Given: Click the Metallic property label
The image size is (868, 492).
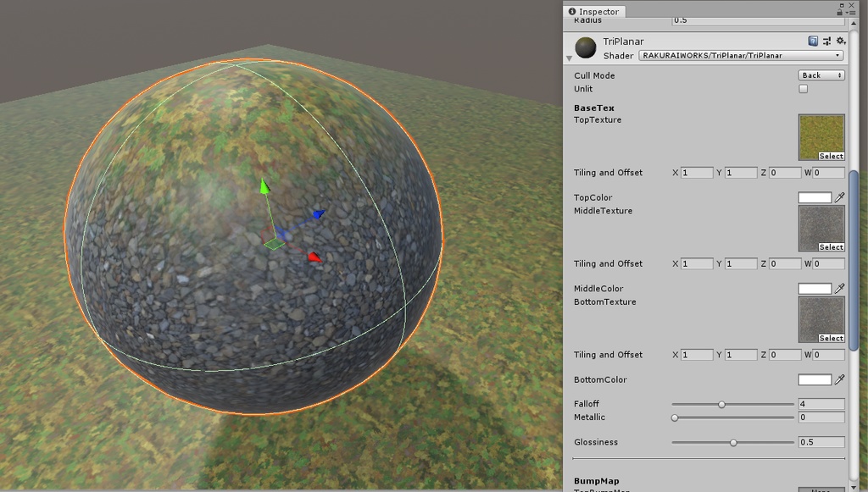Looking at the screenshot, I should click(590, 417).
